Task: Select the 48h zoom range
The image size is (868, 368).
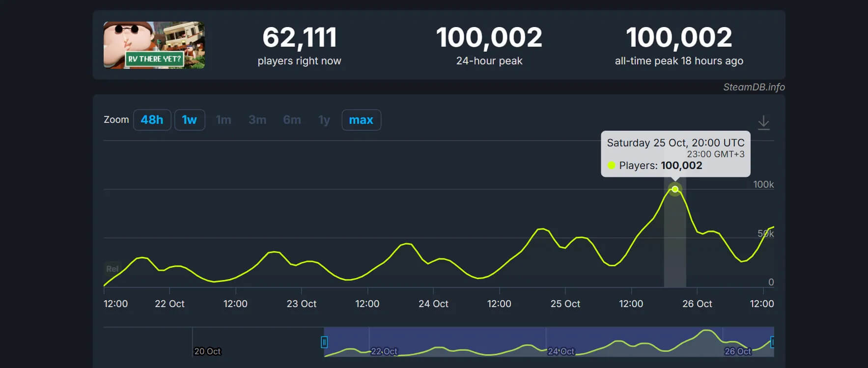Action: (152, 120)
